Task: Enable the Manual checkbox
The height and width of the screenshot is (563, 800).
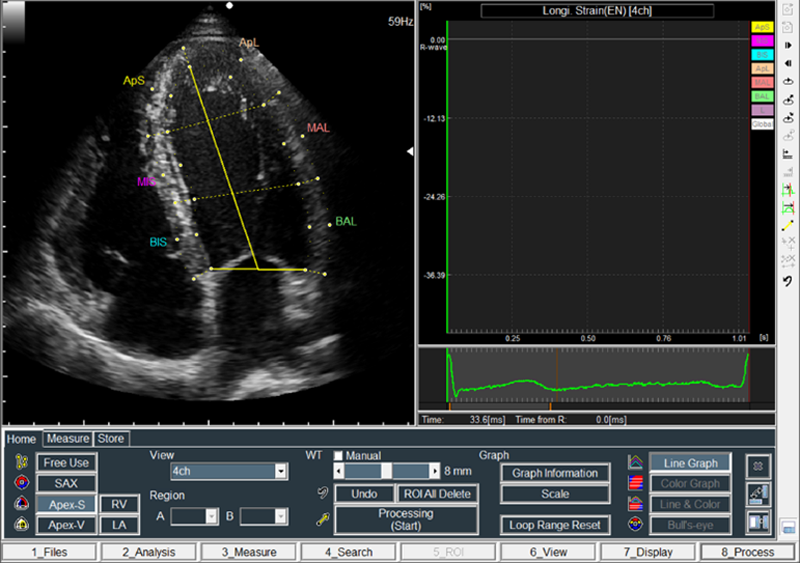Action: pos(339,455)
